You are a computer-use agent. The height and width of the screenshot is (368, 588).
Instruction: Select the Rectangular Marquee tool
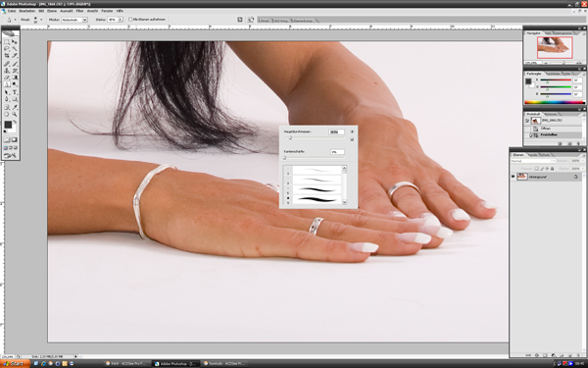[7, 41]
